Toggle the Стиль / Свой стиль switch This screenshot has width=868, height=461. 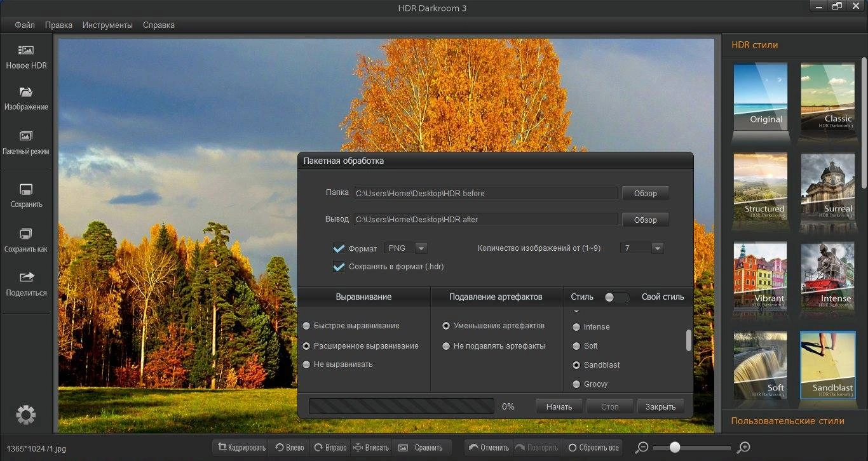[616, 297]
